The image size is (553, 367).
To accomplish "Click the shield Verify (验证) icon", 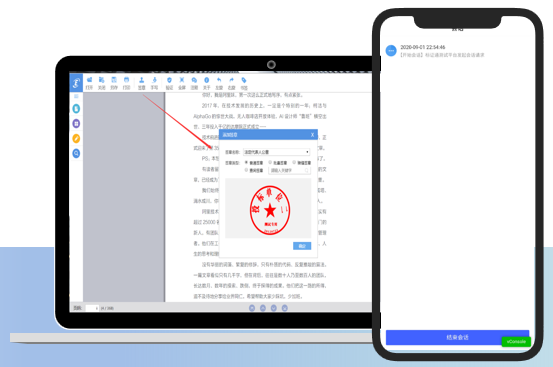I will point(169,83).
